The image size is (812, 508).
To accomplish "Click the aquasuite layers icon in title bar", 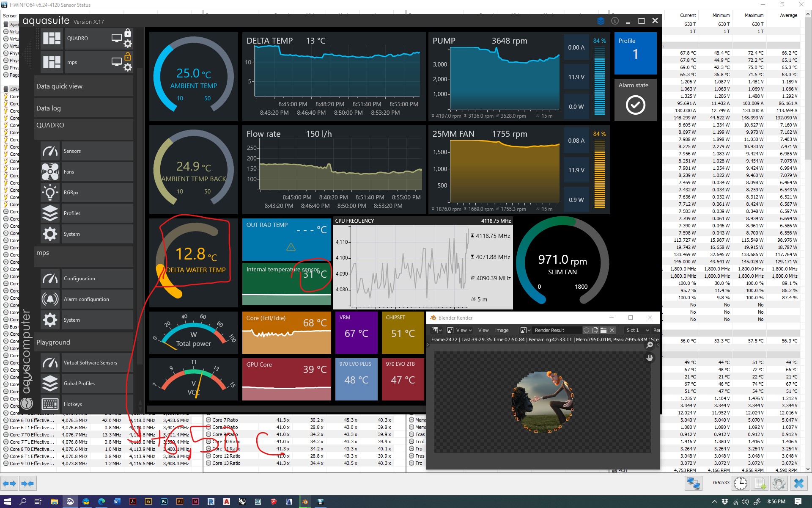I will pyautogui.click(x=601, y=21).
